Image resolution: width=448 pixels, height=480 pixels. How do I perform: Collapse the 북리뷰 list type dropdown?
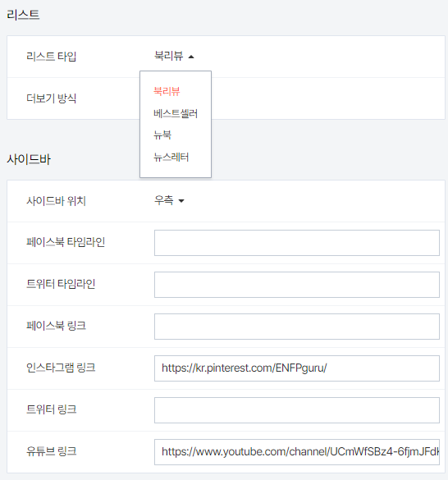coord(174,56)
